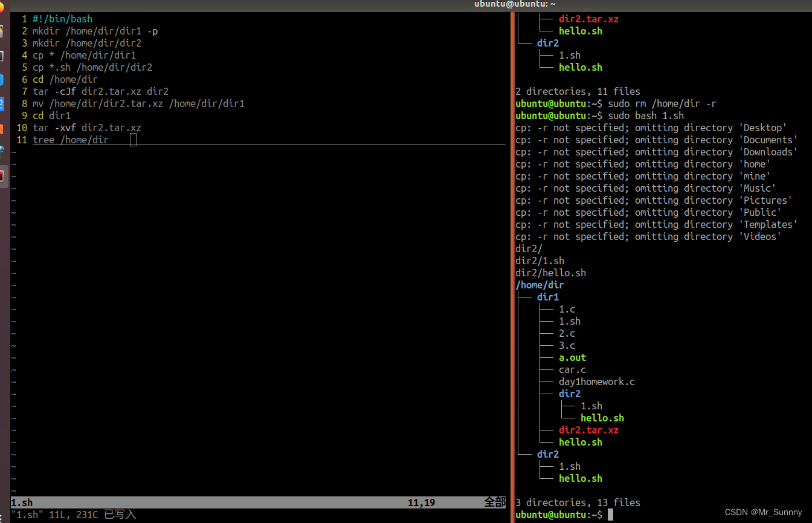Image resolution: width=812 pixels, height=523 pixels.
Task: Click line number 10 in vim gutter
Action: (22, 128)
